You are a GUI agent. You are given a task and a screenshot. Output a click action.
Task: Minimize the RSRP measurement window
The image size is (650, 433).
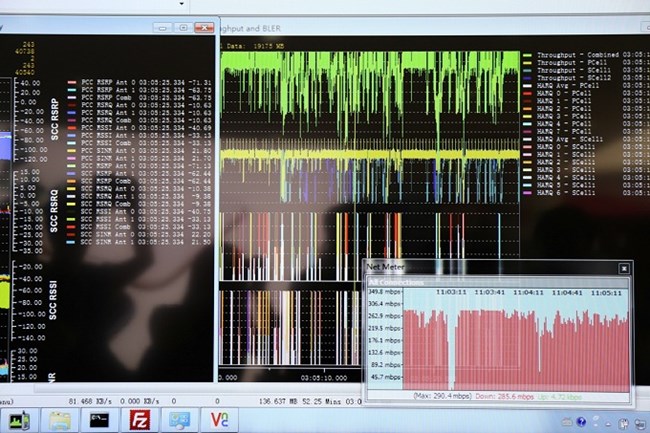click(161, 27)
